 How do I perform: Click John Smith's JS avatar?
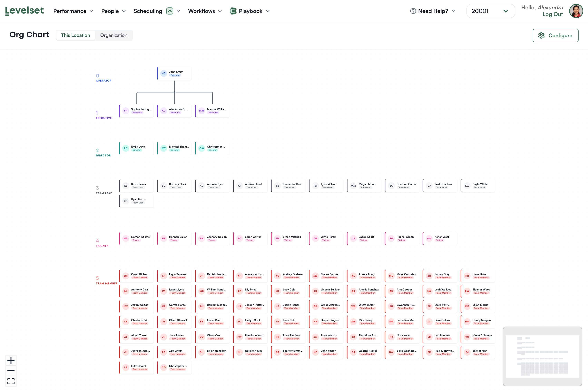pyautogui.click(x=163, y=73)
